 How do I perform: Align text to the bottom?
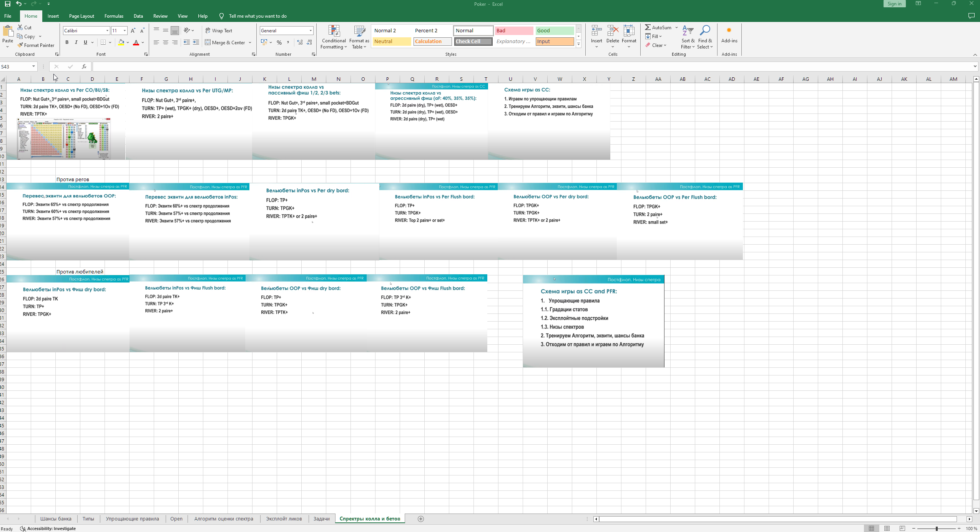click(x=175, y=30)
